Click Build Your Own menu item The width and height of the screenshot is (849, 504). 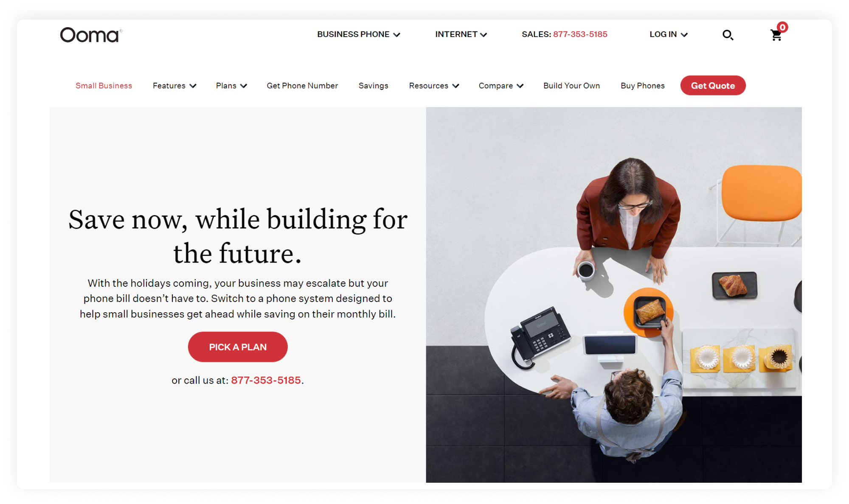(x=571, y=85)
